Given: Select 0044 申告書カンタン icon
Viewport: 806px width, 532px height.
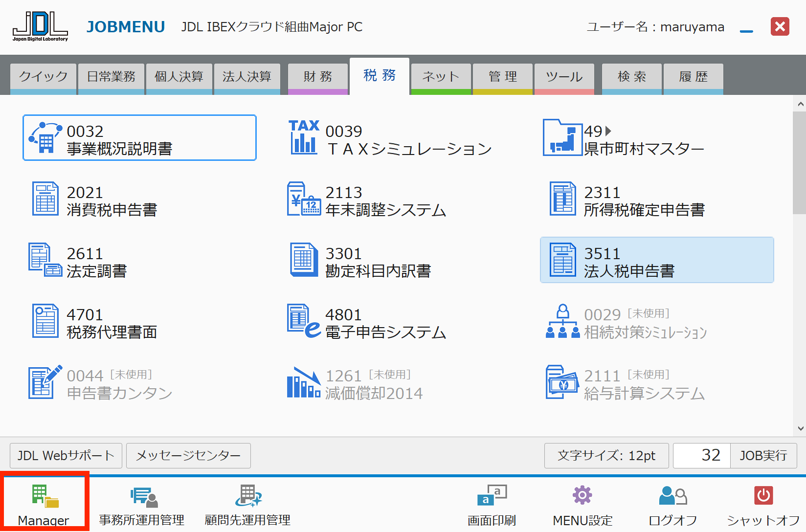Looking at the screenshot, I should pos(45,382).
